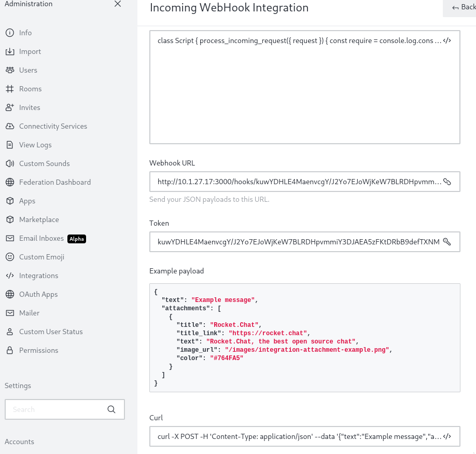
Task: Click the 'Token' field label
Action: coord(159,223)
